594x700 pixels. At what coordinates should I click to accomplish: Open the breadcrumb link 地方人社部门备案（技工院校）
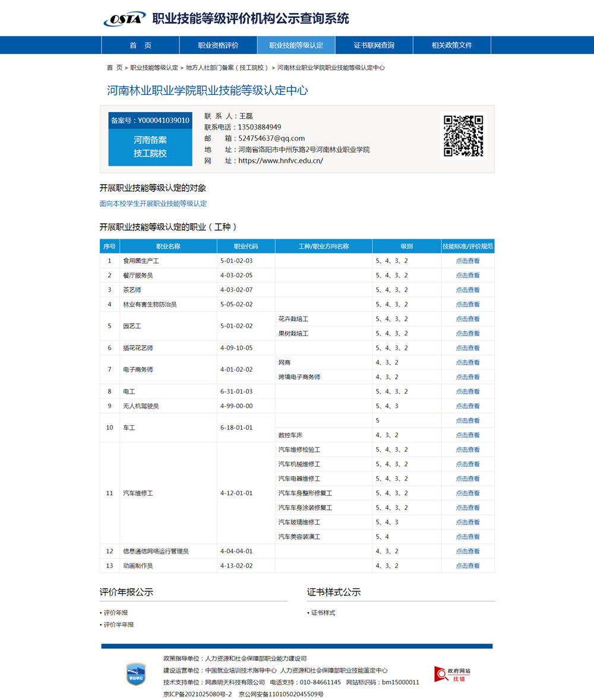pyautogui.click(x=232, y=68)
